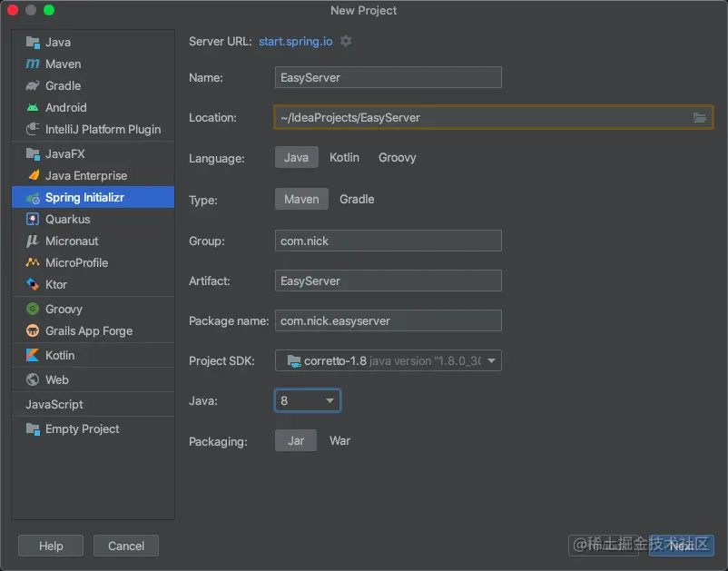Image resolution: width=728 pixels, height=571 pixels.
Task: Click the Android robot icon
Action: (33, 108)
